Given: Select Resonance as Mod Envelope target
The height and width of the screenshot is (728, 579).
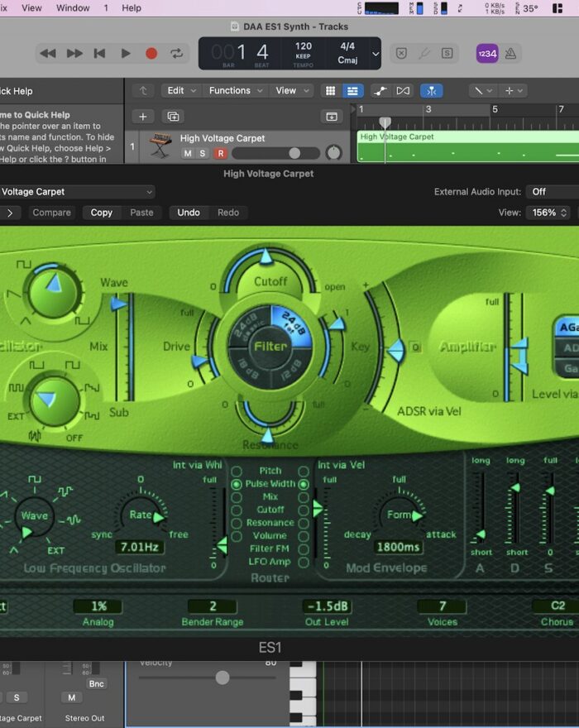Looking at the screenshot, I should coord(304,523).
